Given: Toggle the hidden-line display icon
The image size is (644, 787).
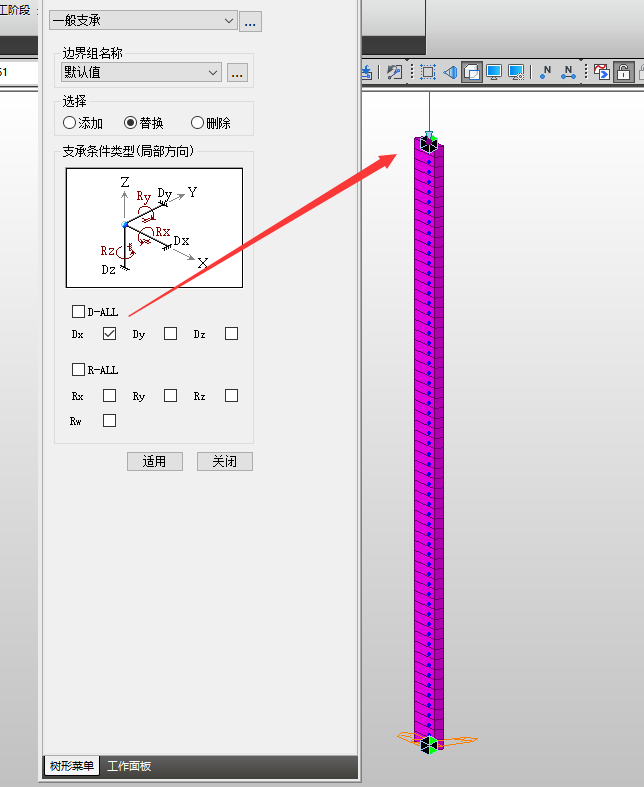Looking at the screenshot, I should point(471,72).
